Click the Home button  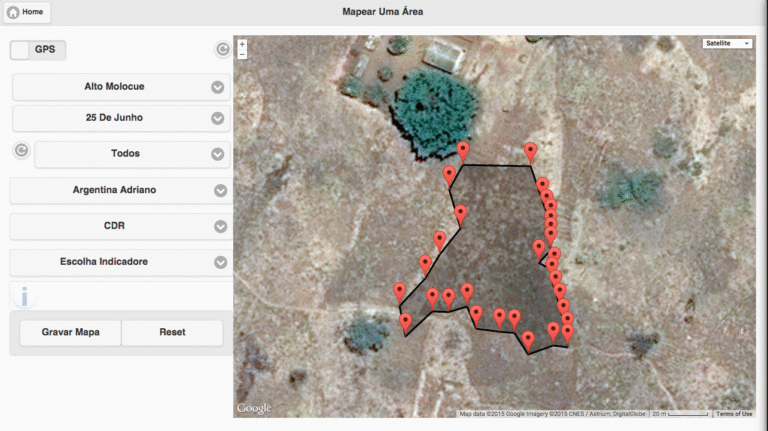(26, 12)
